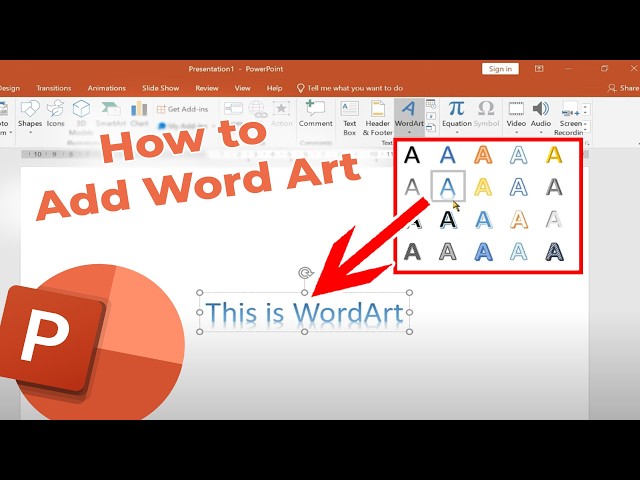
Task: Choose the bold beveled blue WordArt style
Action: coord(483,251)
